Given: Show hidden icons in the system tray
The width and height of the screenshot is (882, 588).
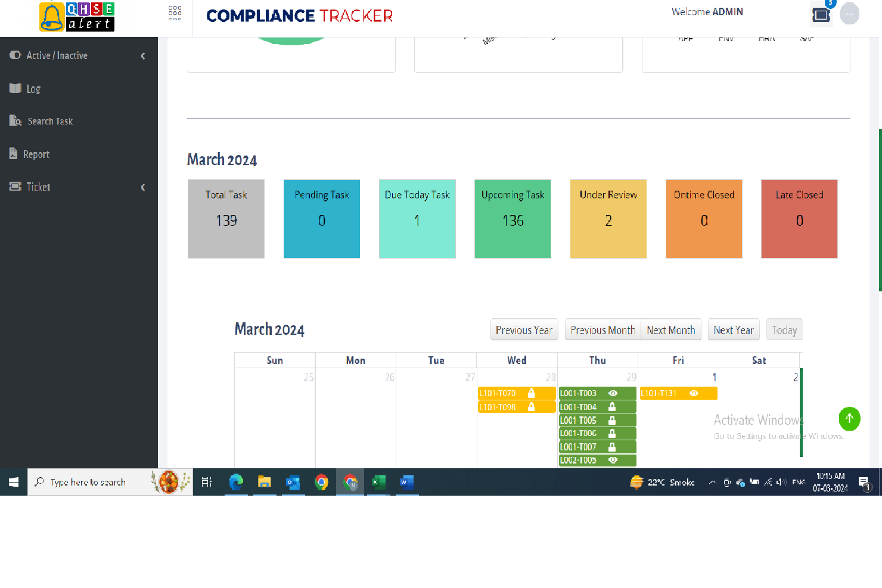Looking at the screenshot, I should 712,482.
